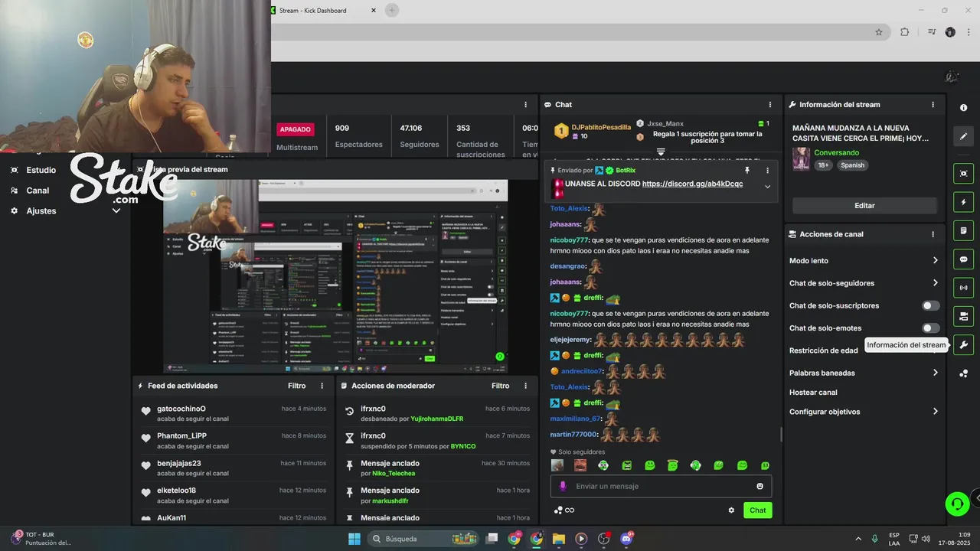Open the info icon in the right sidebar
This screenshot has height=551, width=980.
click(963, 108)
